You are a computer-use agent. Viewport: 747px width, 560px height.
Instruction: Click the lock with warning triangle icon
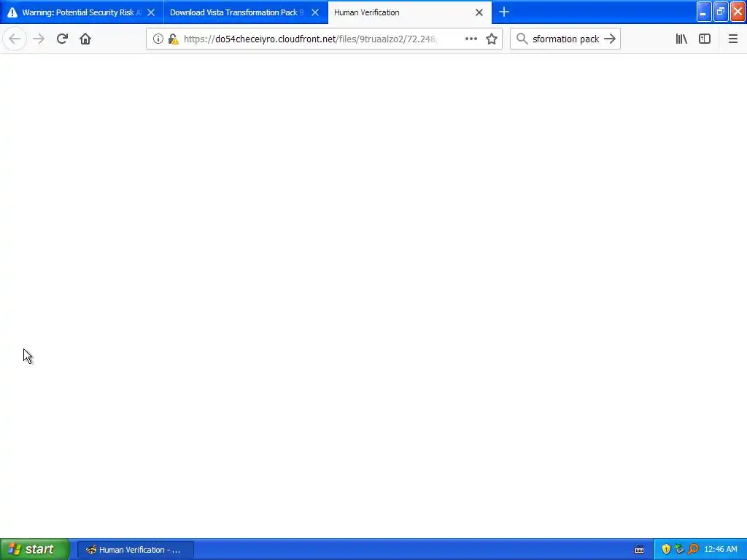[x=174, y=39]
